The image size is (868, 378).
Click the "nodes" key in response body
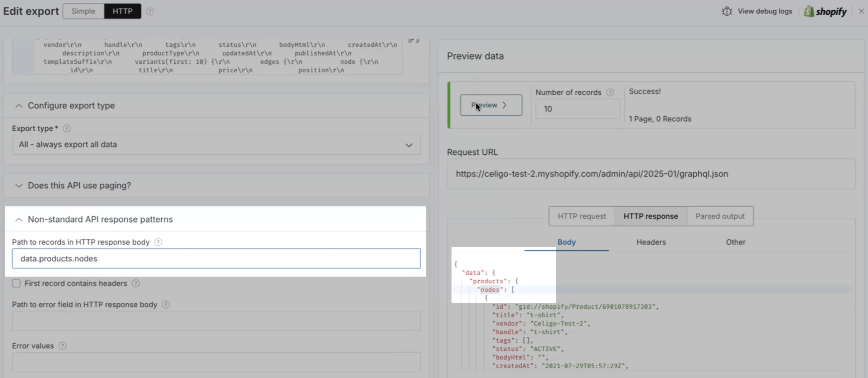click(x=490, y=290)
